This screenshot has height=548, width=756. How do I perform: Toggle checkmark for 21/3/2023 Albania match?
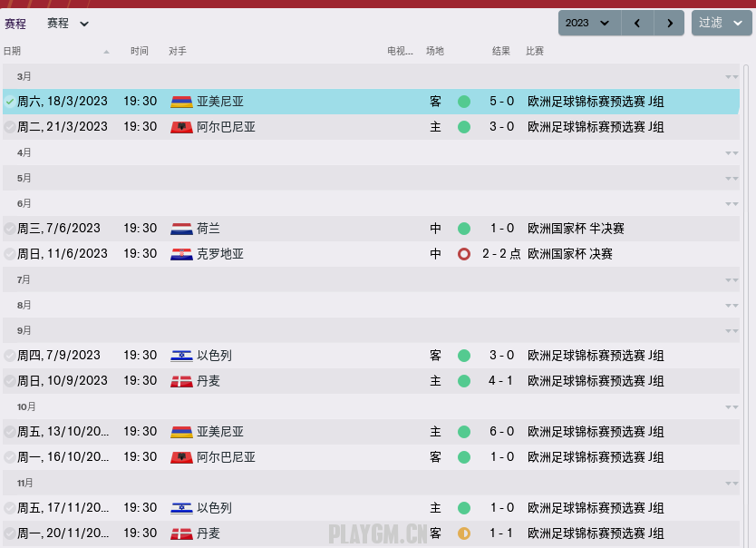tap(9, 127)
